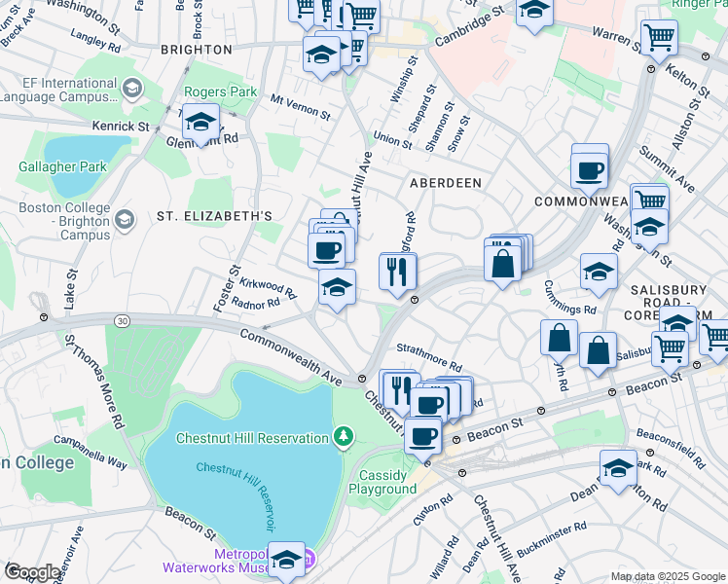This screenshot has width=728, height=584.
Task: Click the Radnor Rd street label
Action: [255, 303]
